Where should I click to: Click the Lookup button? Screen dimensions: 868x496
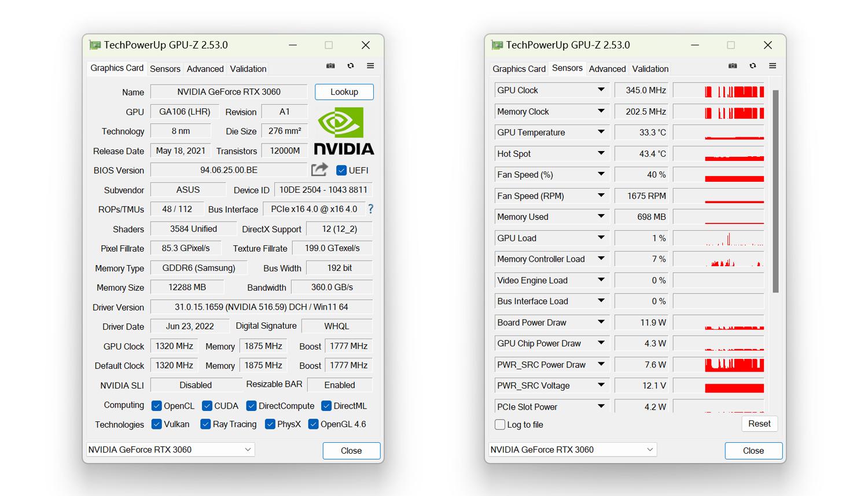point(344,92)
